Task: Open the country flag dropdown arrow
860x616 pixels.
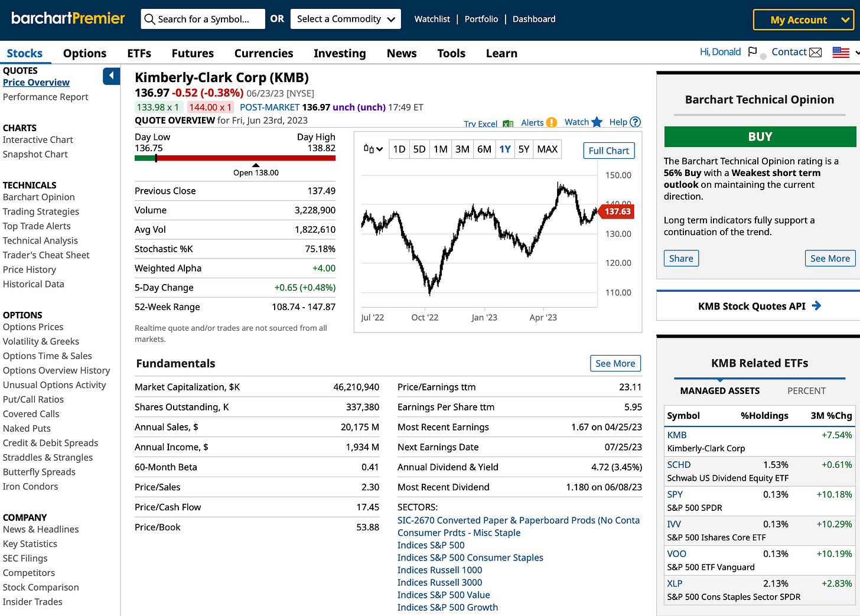Action: [x=857, y=53]
